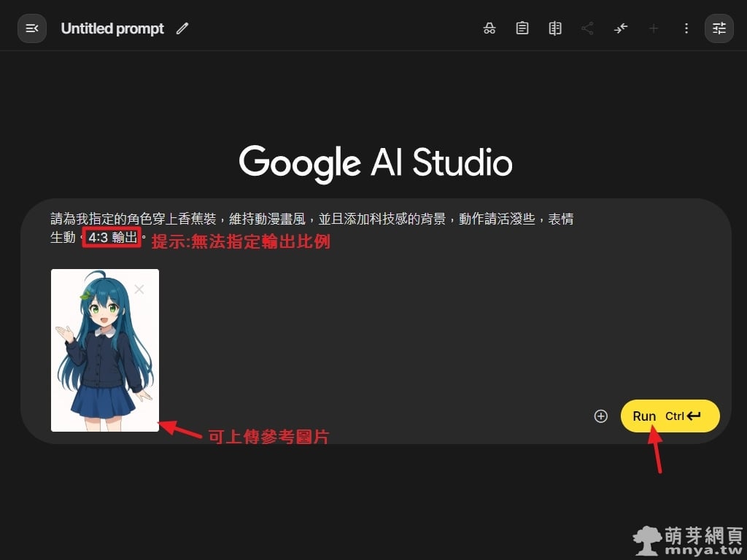Open the compare mode icon
This screenshot has height=560, width=747.
555,28
